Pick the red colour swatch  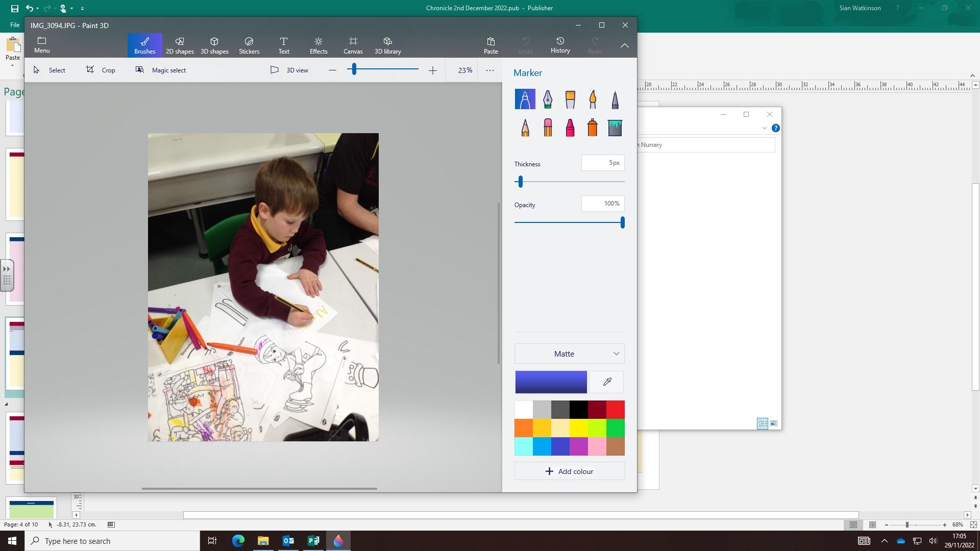point(615,410)
